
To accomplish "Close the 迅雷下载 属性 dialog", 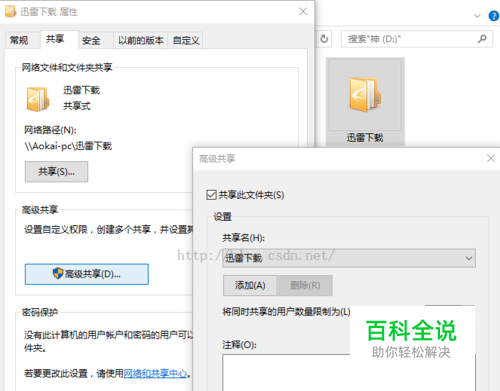I will (303, 12).
